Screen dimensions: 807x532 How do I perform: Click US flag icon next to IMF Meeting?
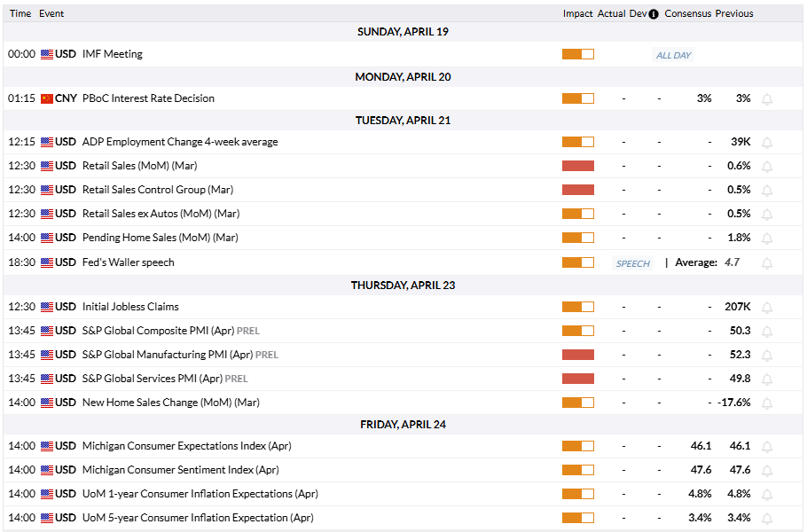[x=47, y=54]
